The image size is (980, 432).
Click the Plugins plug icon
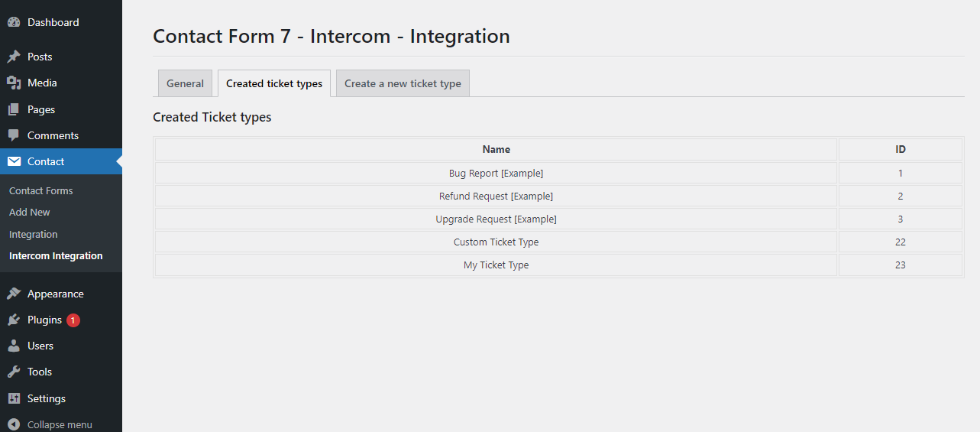tap(14, 320)
